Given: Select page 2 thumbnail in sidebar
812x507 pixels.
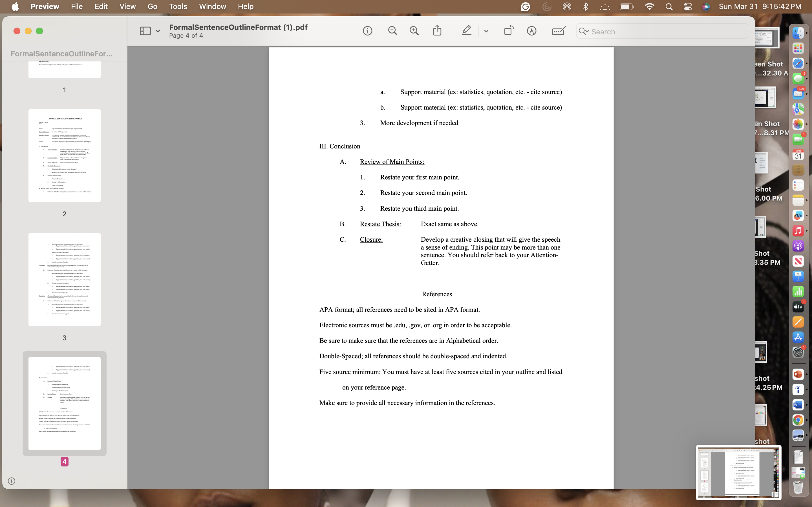Looking at the screenshot, I should [x=64, y=155].
